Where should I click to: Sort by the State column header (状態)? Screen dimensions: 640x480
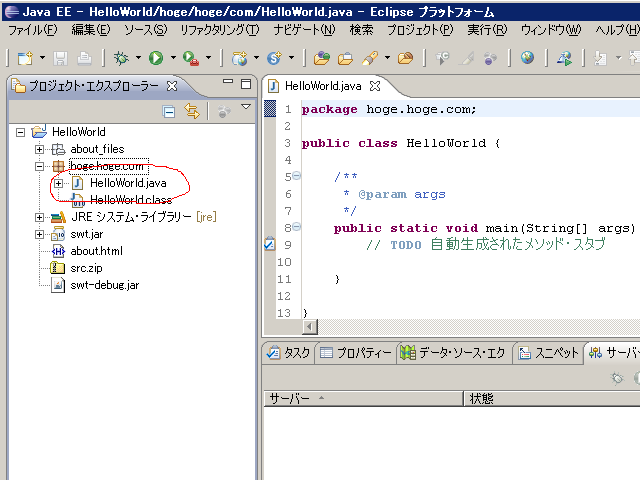552,398
